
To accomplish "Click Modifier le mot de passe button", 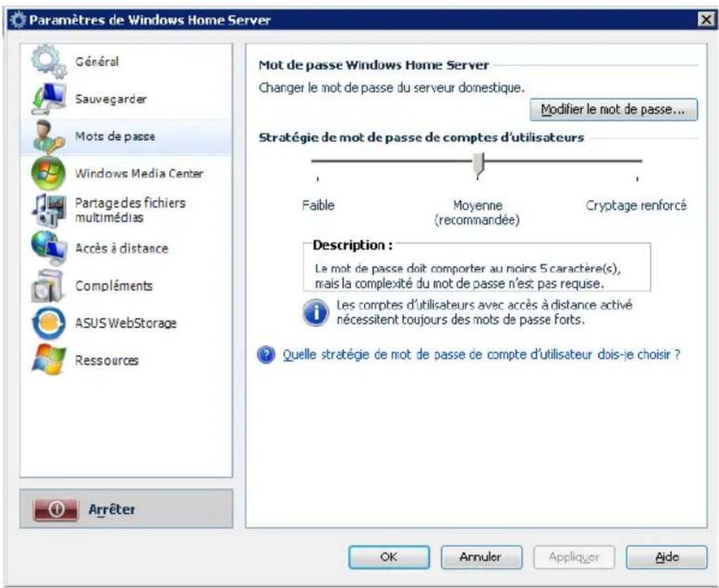I will (613, 109).
